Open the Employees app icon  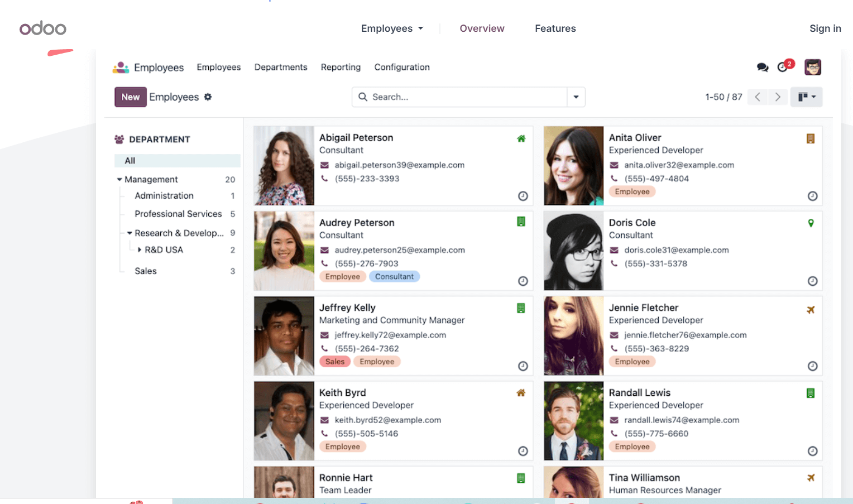click(121, 68)
